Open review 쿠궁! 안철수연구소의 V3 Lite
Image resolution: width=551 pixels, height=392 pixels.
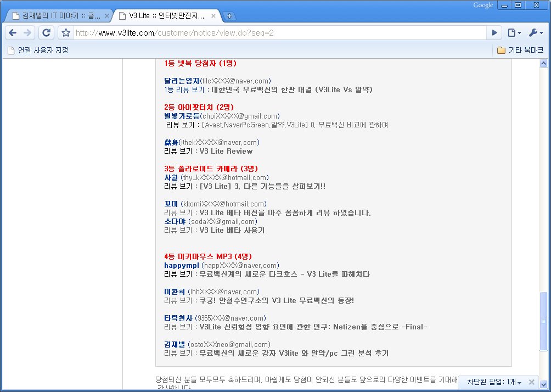[x=277, y=301]
